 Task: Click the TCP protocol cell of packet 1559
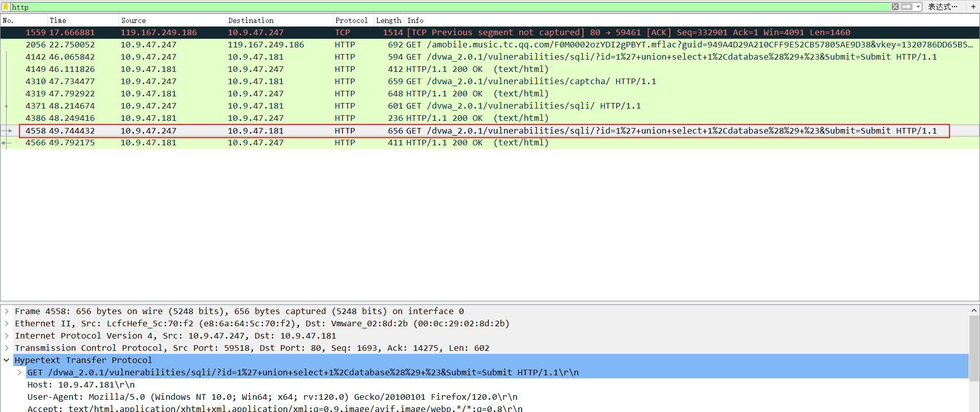pos(342,32)
